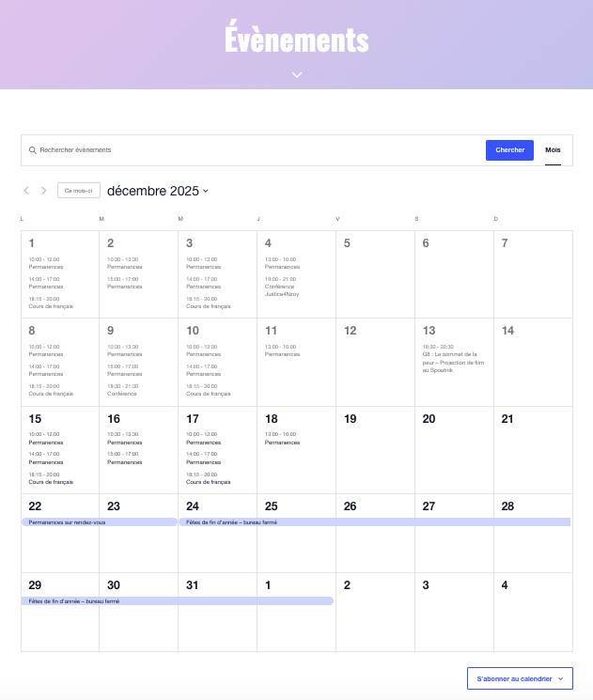Select the Mois view tab
The height and width of the screenshot is (700, 593).
(x=553, y=150)
